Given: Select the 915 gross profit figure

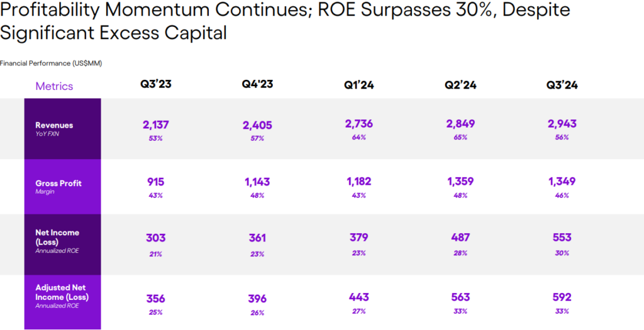Looking at the screenshot, I should pyautogui.click(x=155, y=182).
